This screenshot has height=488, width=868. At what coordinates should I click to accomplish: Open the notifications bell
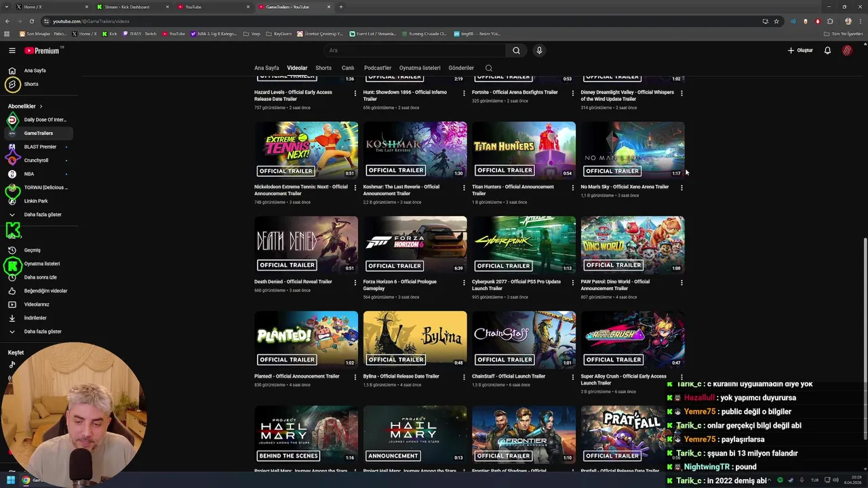click(x=827, y=50)
